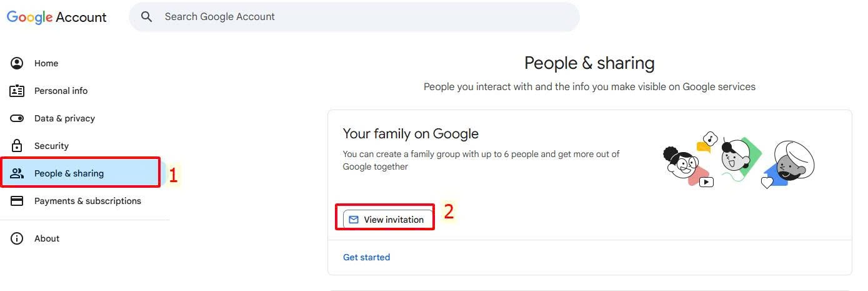Open the About text label

tap(47, 238)
